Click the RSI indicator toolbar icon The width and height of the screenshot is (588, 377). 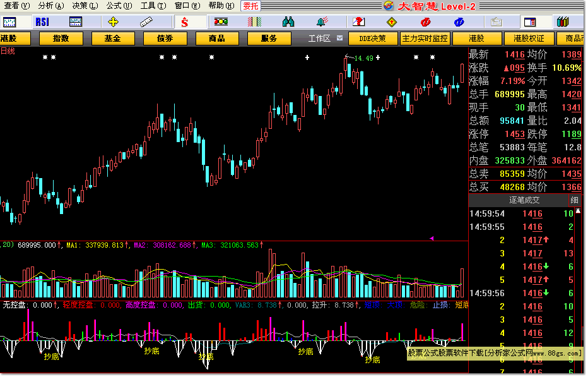point(42,22)
